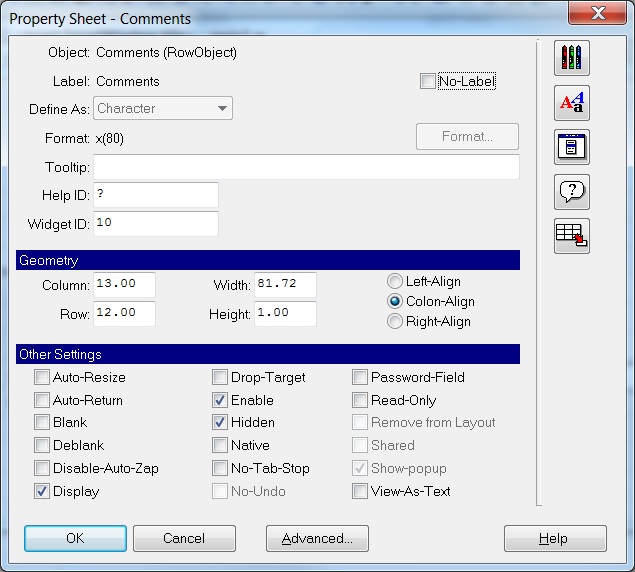Click the Column value field 13.00
635x572 pixels.
click(124, 284)
